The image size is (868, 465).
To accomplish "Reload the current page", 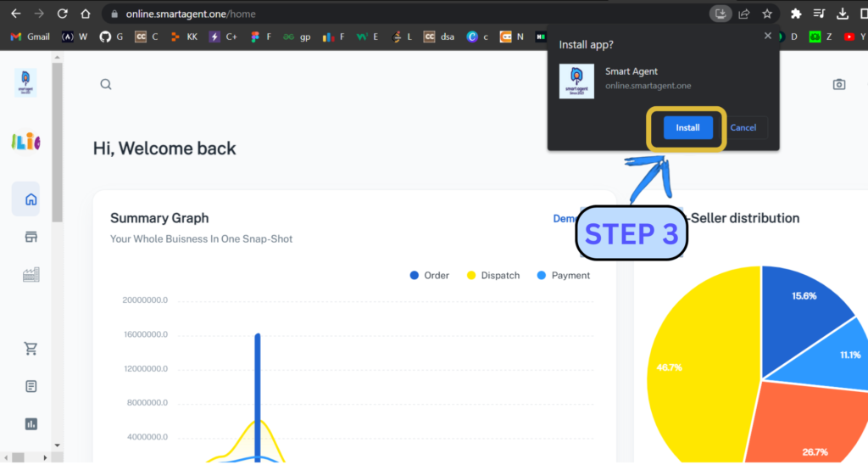I will (x=62, y=14).
